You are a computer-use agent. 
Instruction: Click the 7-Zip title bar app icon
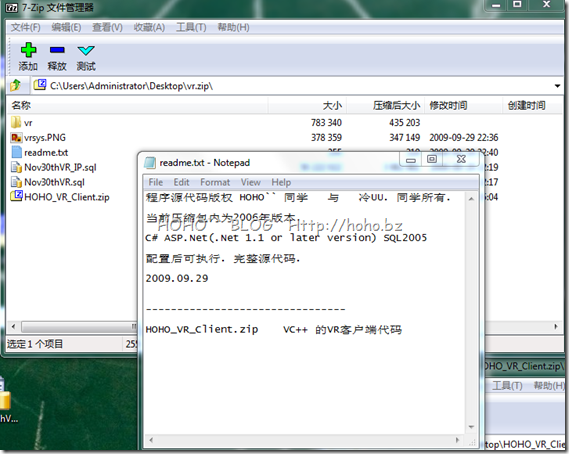12,8
